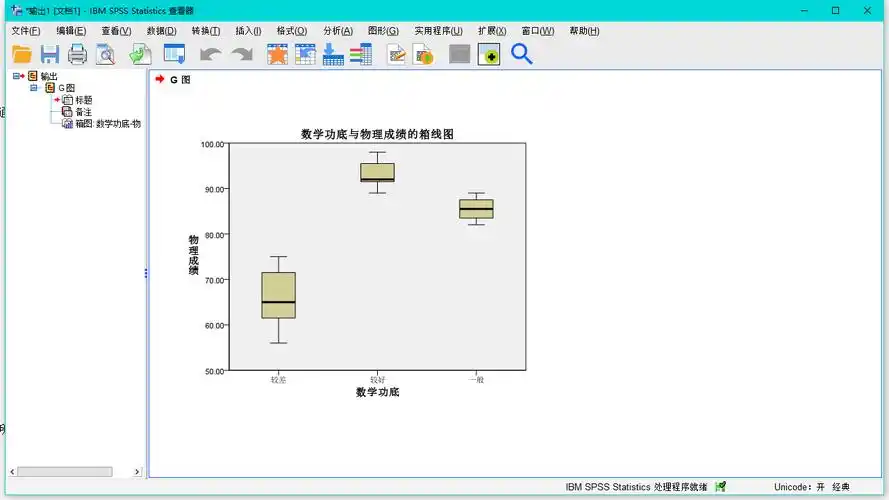Viewport: 889px width, 500px height.
Task: Open the 格式(O) menu
Action: (x=292, y=31)
